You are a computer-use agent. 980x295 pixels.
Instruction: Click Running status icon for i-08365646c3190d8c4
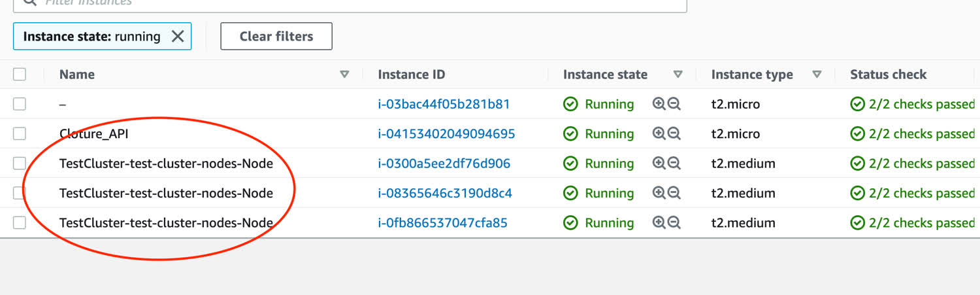pos(570,193)
